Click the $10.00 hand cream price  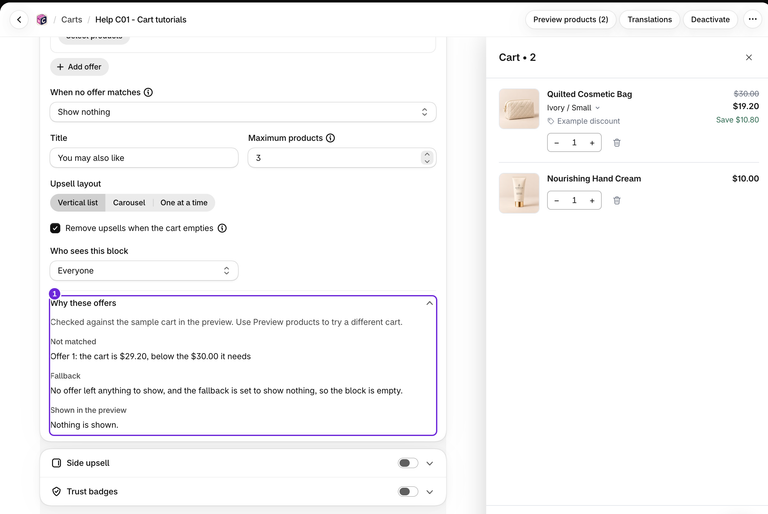pyautogui.click(x=745, y=179)
